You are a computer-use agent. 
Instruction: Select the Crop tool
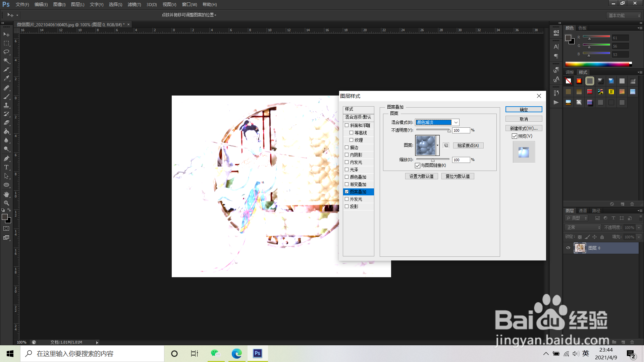click(x=6, y=70)
